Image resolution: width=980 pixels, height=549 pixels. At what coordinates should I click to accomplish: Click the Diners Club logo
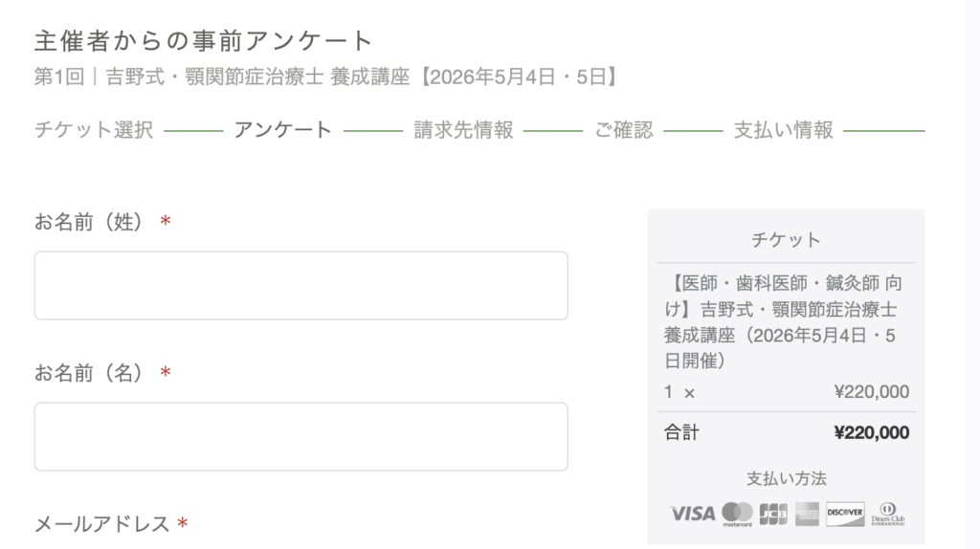(887, 514)
